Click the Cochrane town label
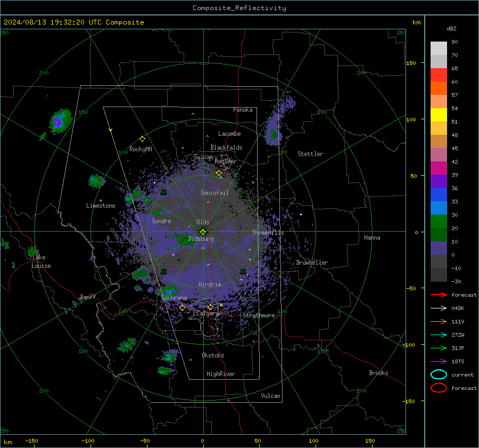This screenshot has height=448, width=479. click(x=174, y=298)
